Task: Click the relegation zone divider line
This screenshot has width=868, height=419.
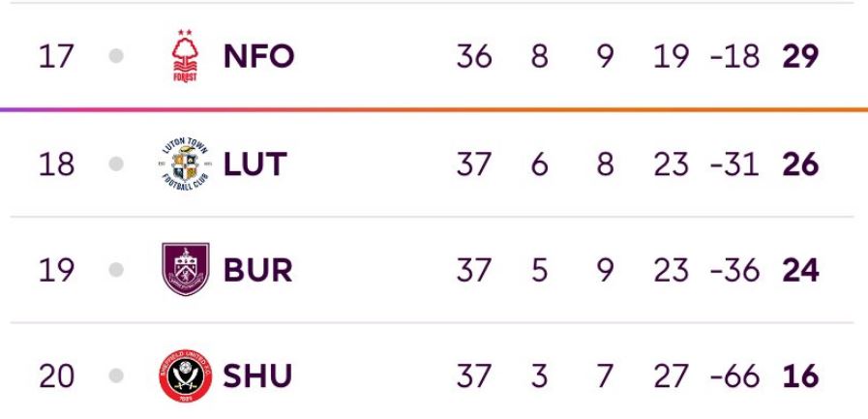Action: 434,109
